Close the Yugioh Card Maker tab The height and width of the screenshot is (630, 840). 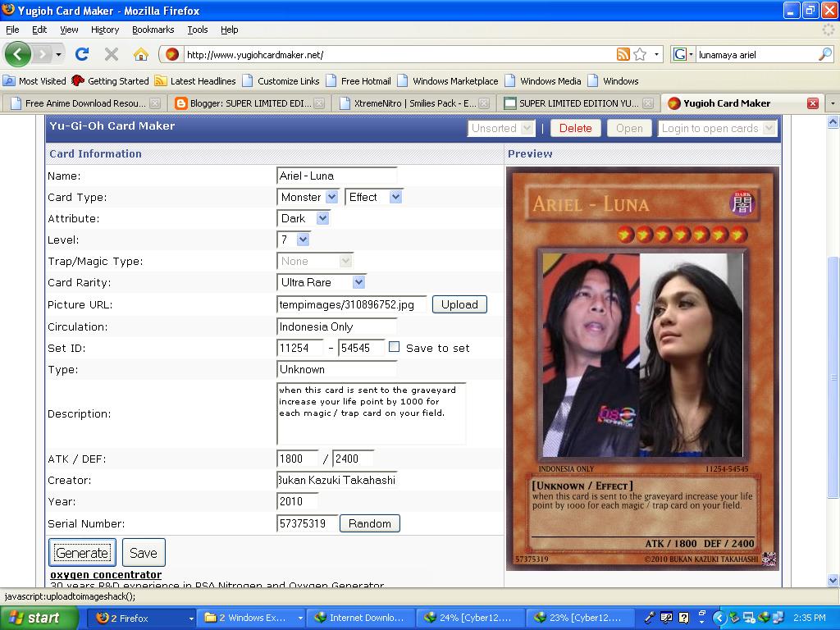813,103
